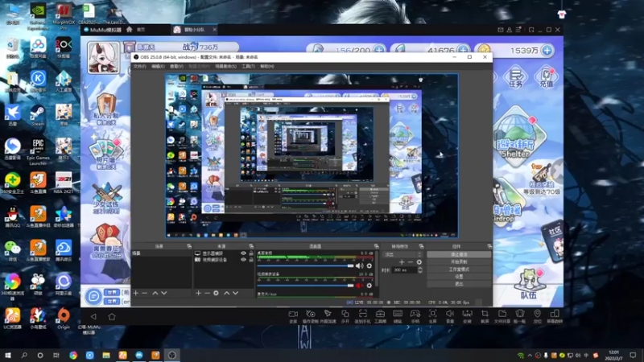Open video capture device audio settings gear
The image size is (644, 362).
(369, 286)
